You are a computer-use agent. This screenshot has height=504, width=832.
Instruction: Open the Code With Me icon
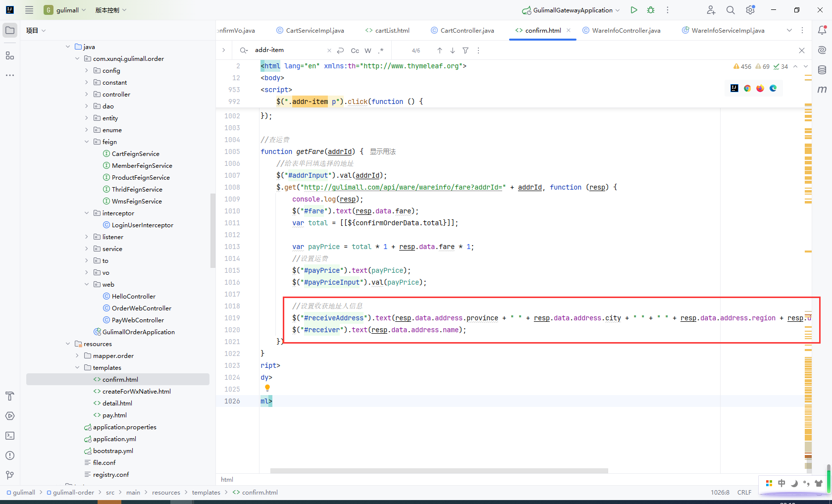click(711, 10)
